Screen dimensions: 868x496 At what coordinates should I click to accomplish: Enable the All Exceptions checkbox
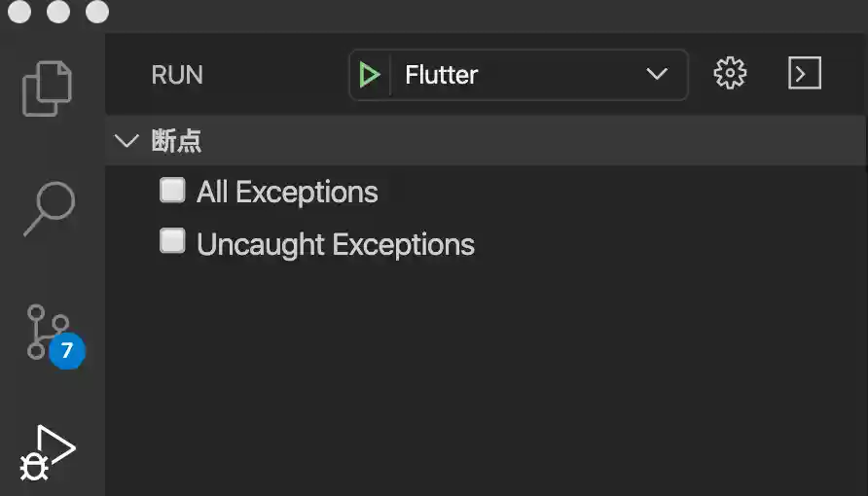coord(172,191)
